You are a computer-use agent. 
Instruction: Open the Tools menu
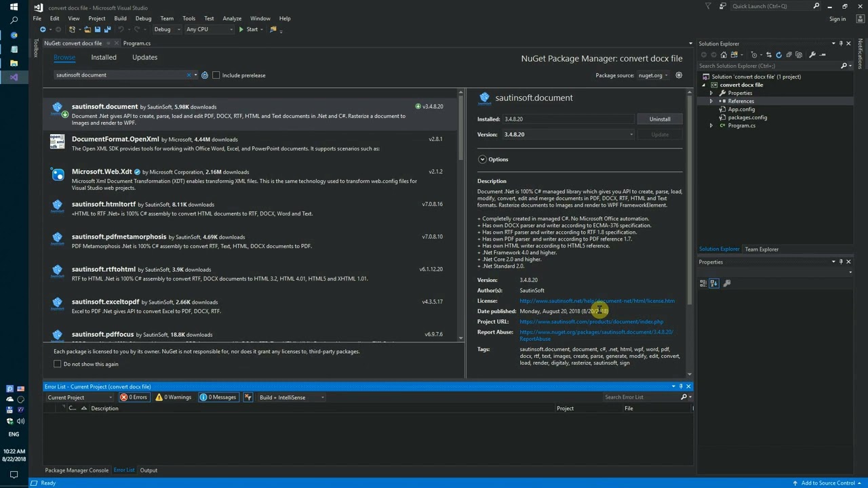pos(189,18)
